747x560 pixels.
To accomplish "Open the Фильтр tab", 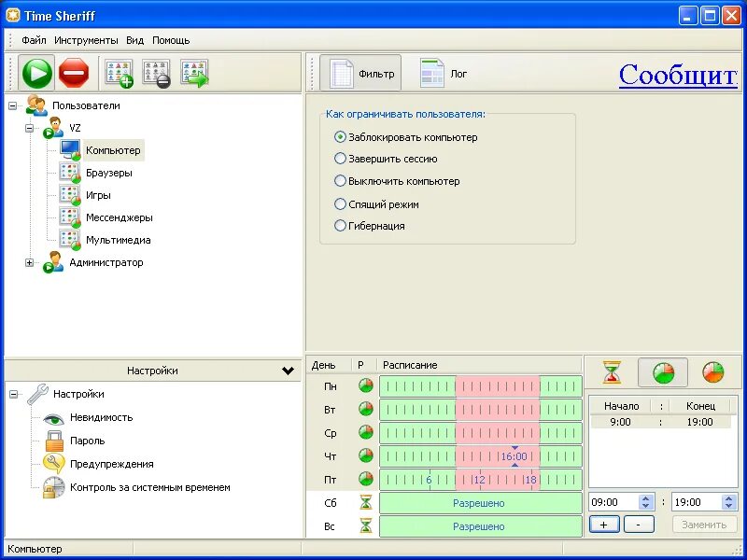I will (x=360, y=74).
